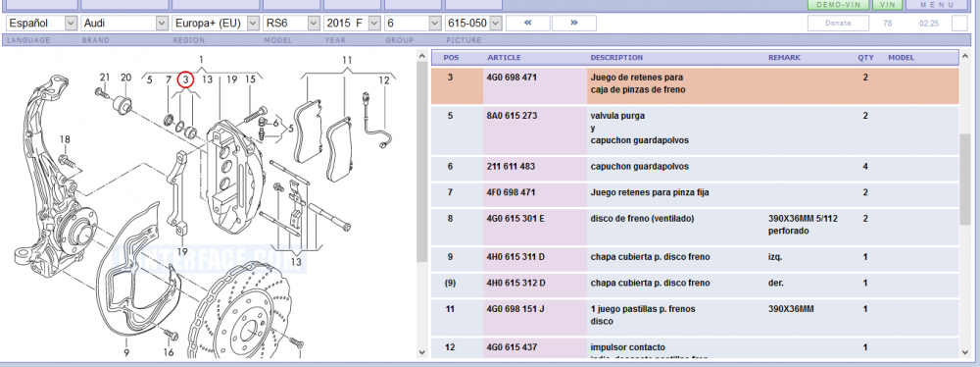Select article 211 611 483
This screenshot has height=367, width=980.
coord(511,167)
